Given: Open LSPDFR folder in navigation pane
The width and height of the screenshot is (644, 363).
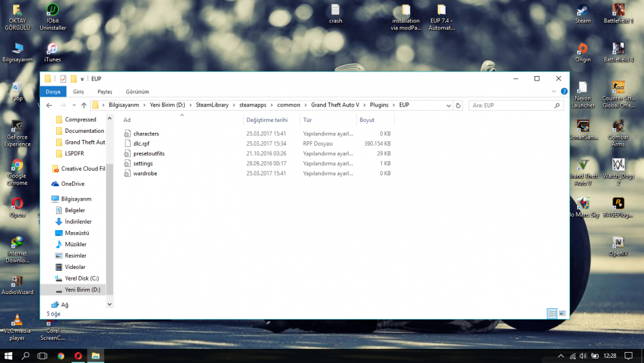Looking at the screenshot, I should [74, 153].
